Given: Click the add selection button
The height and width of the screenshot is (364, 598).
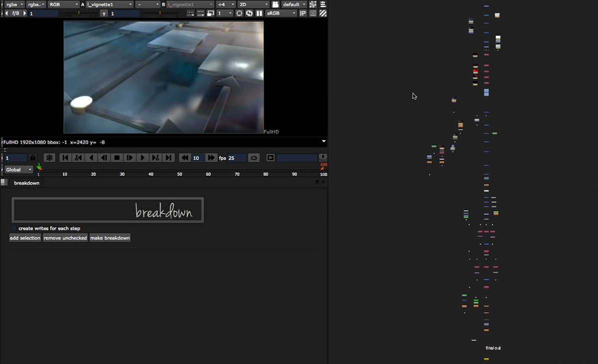Looking at the screenshot, I should point(25,238).
